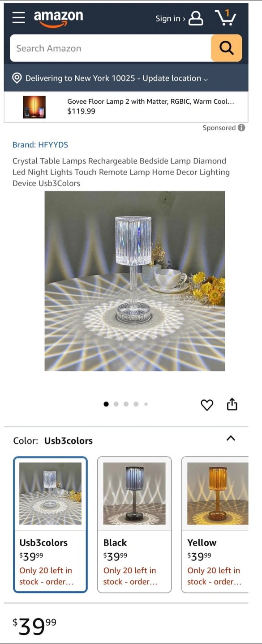Select the Black color option
This screenshot has width=262, height=644.
(134, 525)
